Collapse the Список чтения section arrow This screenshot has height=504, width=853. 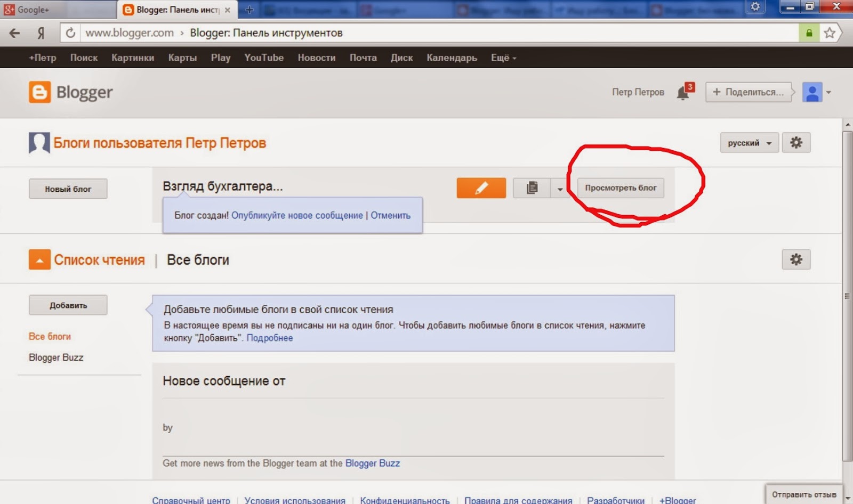click(39, 259)
